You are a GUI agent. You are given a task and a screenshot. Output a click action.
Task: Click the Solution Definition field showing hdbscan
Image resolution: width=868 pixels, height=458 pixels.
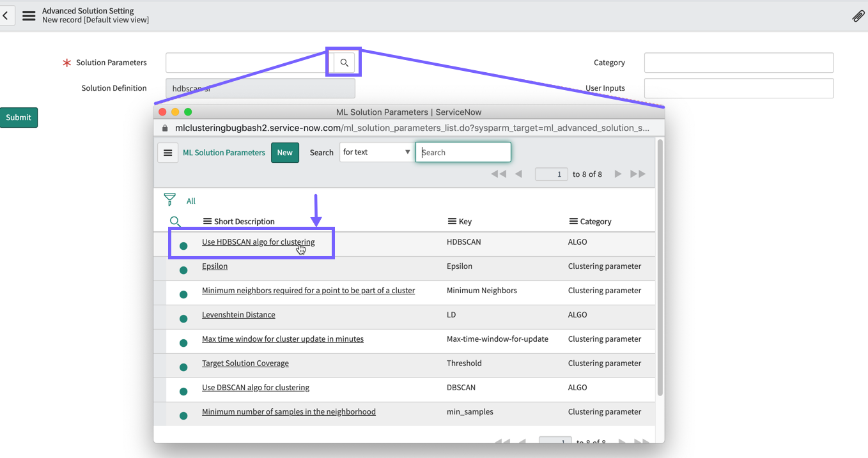click(x=260, y=88)
